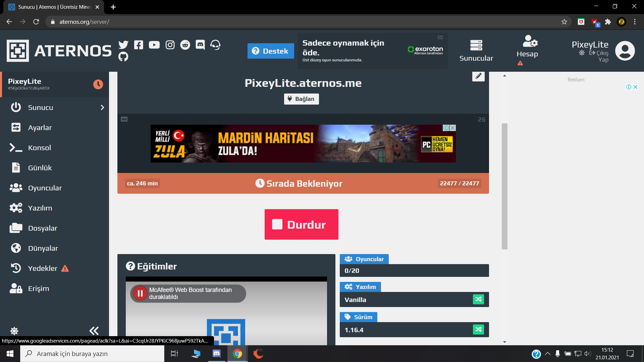Click the Windows taskbar search box
Viewport: 644px width, 362px height.
[x=92, y=354]
